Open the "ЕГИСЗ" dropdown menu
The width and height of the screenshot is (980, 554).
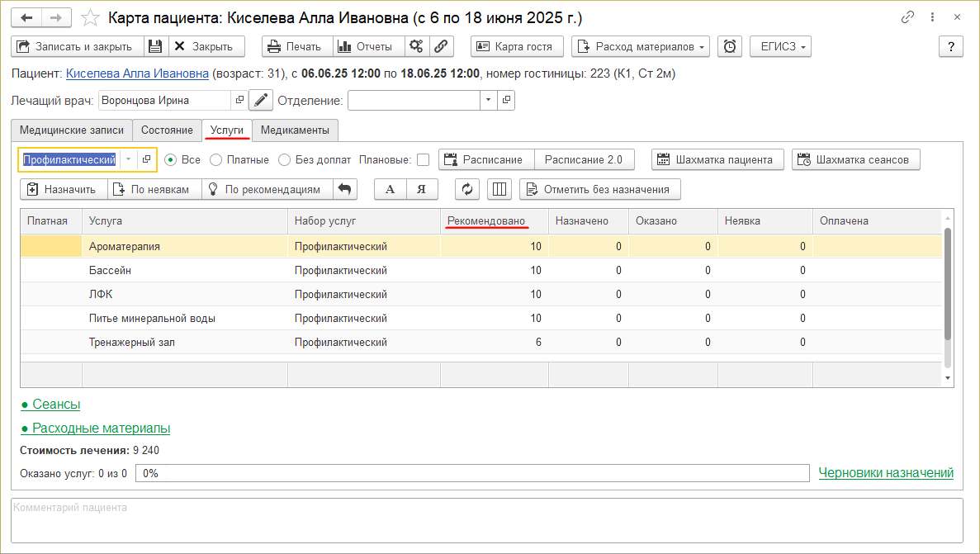780,47
